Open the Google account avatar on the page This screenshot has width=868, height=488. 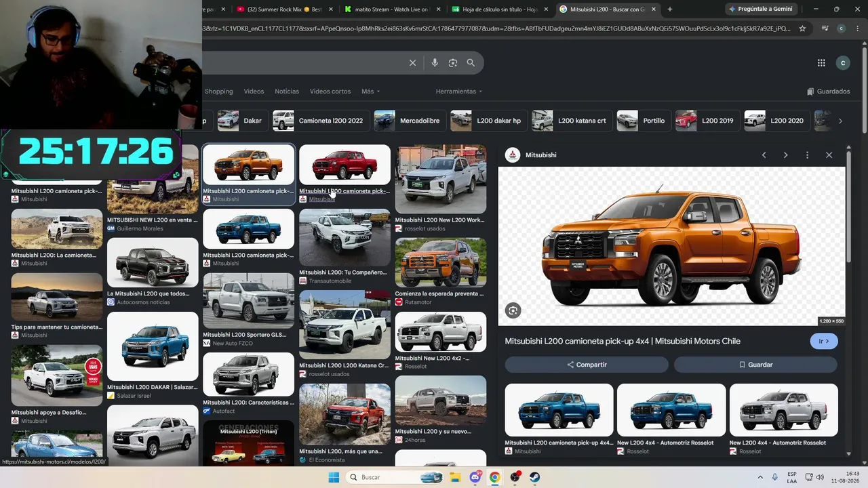coord(843,63)
